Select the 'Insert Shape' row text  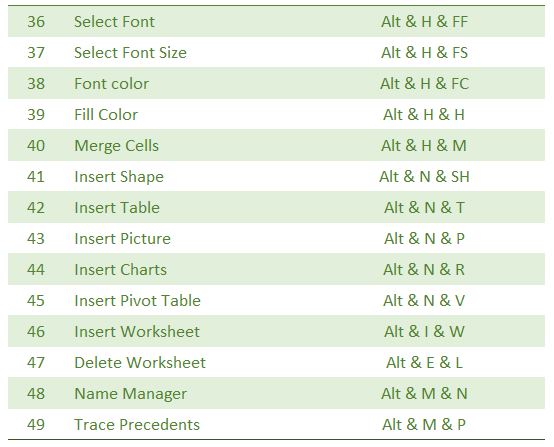point(119,177)
